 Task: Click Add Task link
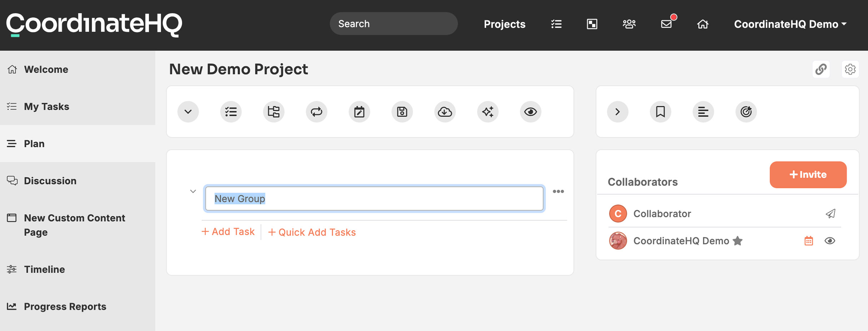coord(228,232)
